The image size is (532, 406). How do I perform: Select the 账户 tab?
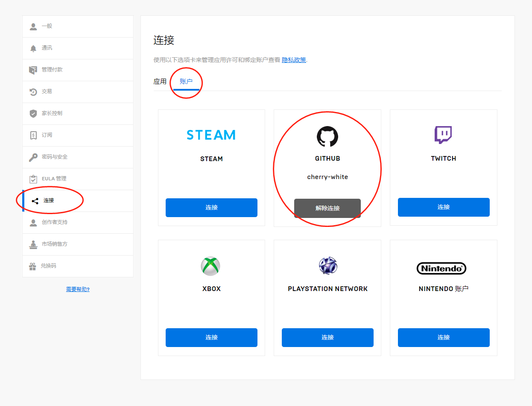coord(186,82)
